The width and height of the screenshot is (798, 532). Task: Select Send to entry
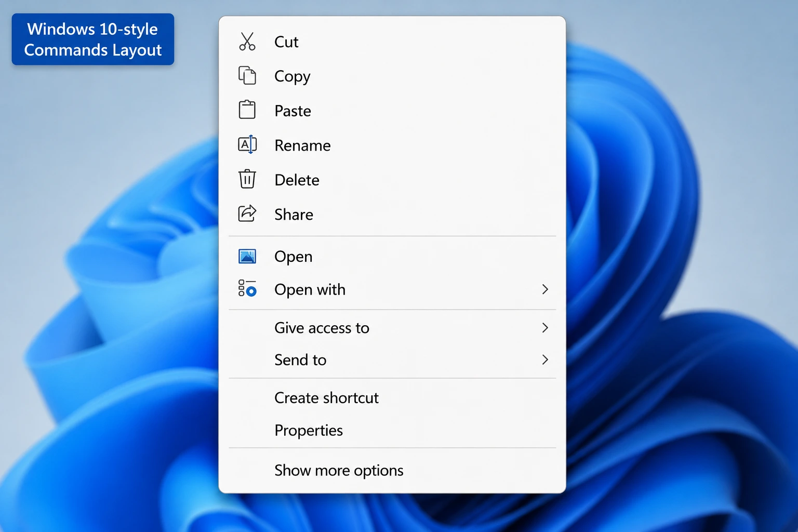click(x=392, y=360)
